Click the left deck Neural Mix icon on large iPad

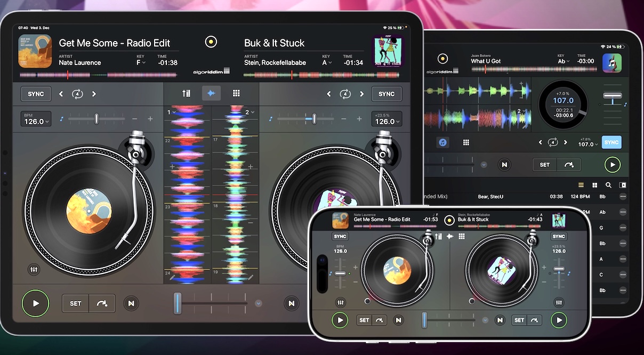(131, 303)
